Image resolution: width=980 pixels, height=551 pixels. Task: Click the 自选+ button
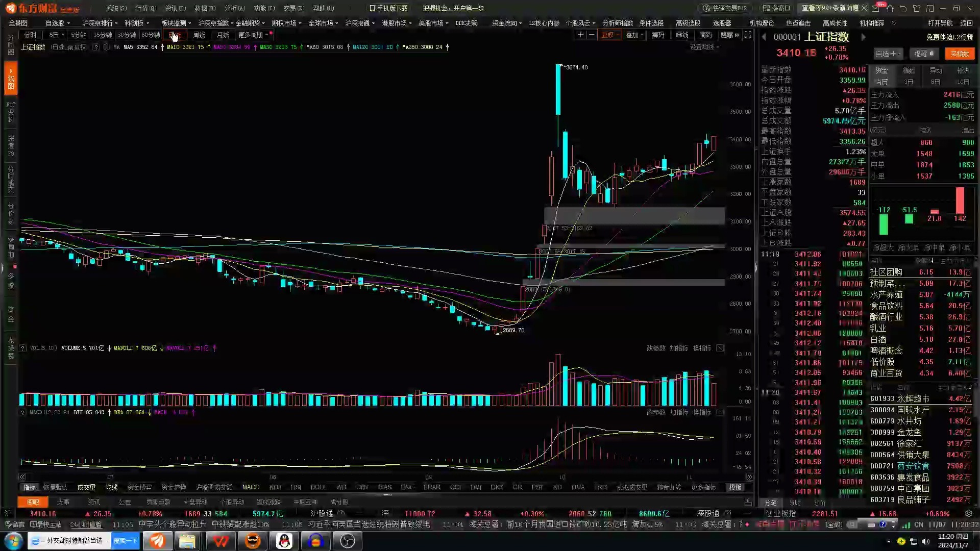[x=888, y=54]
